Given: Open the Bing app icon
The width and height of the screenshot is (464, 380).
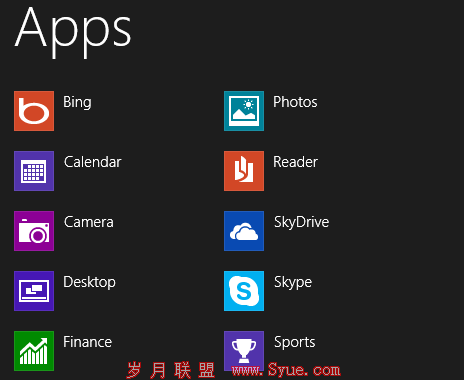Looking at the screenshot, I should (x=34, y=111).
